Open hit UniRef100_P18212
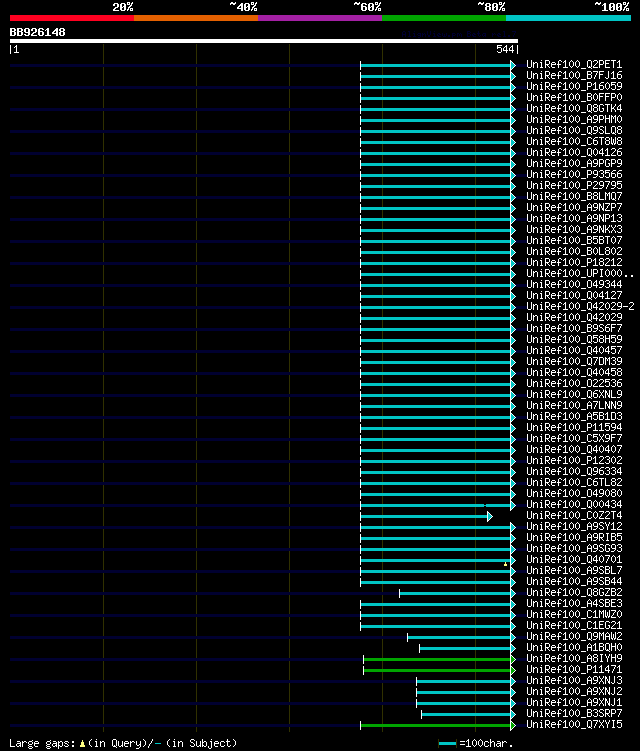The height and width of the screenshot is (751, 640). point(574,262)
